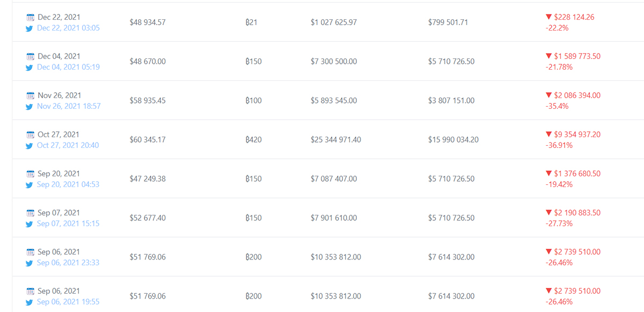
Task: Click red down arrow next to $9 354 937.20
Action: pos(548,135)
